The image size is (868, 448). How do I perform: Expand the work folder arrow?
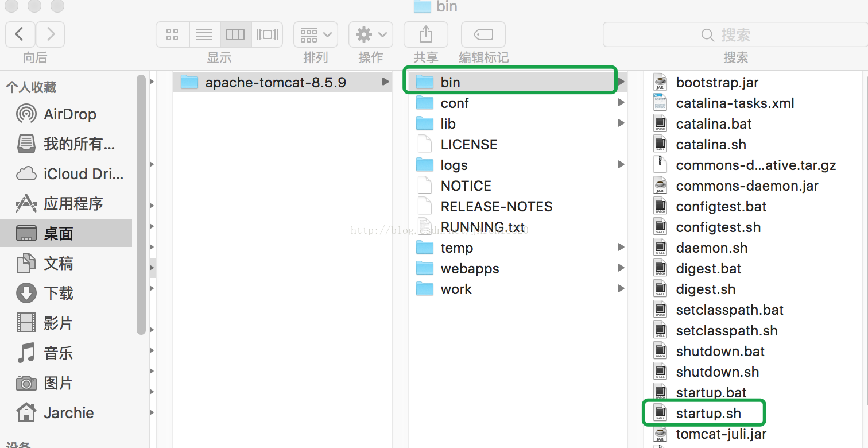click(x=621, y=289)
